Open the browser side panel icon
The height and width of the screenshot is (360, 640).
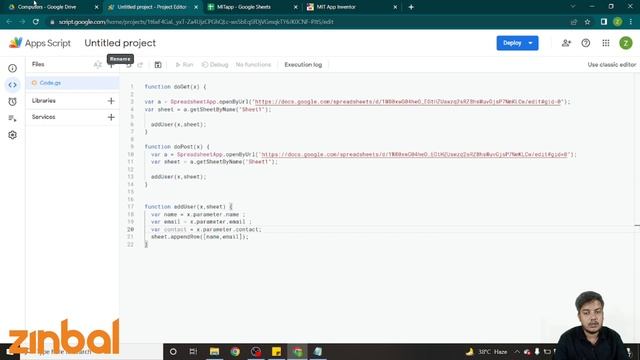coord(604,22)
